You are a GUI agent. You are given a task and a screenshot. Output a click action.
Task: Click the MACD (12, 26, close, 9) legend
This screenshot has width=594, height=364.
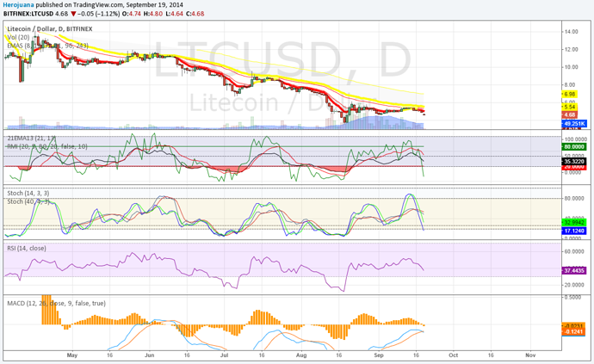point(57,303)
